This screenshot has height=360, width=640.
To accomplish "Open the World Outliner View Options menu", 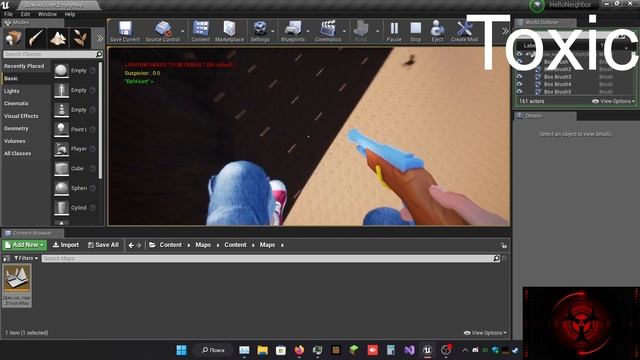I will coord(613,101).
